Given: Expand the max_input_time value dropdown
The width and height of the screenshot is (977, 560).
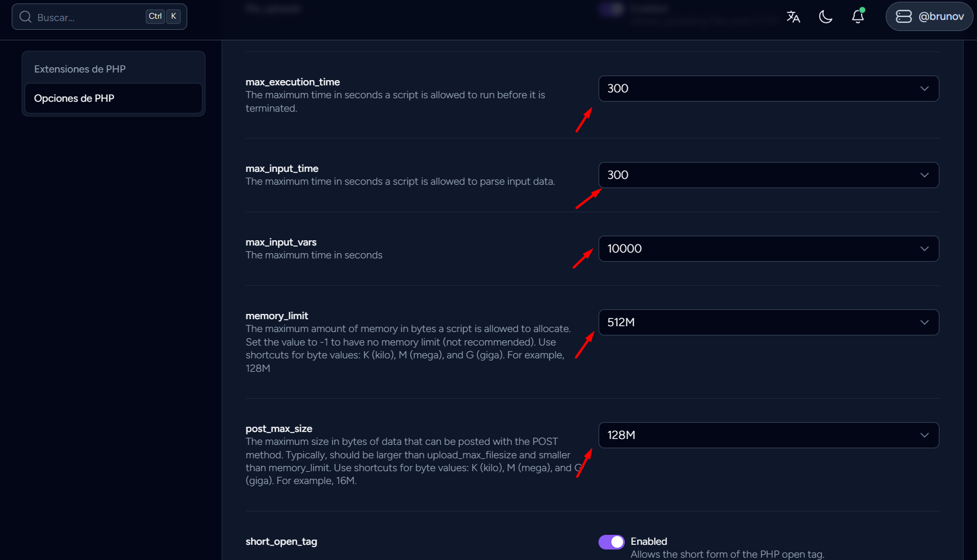Looking at the screenshot, I should click(768, 175).
